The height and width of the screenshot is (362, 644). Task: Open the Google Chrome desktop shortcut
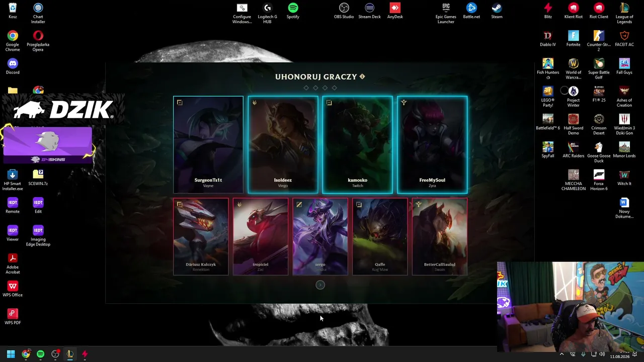click(13, 41)
